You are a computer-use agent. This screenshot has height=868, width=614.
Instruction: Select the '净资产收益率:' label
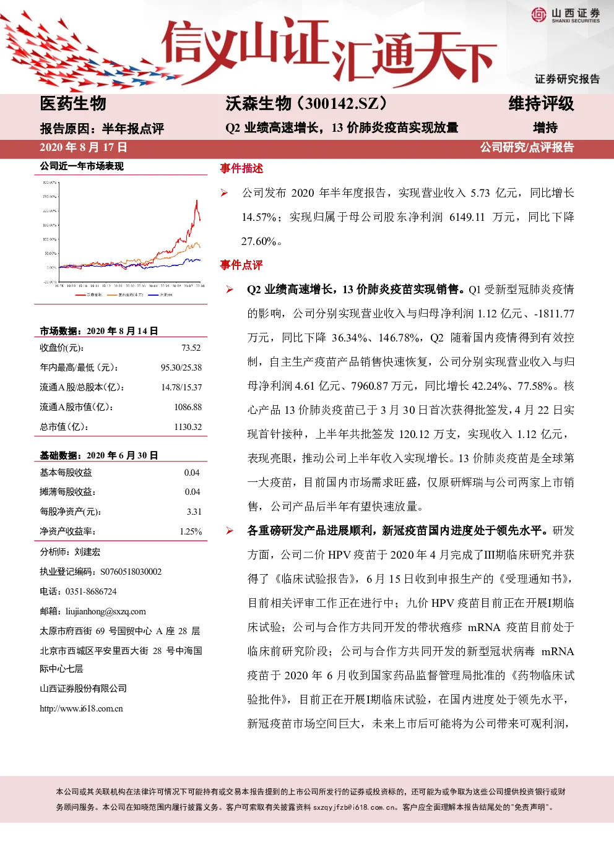67,531
